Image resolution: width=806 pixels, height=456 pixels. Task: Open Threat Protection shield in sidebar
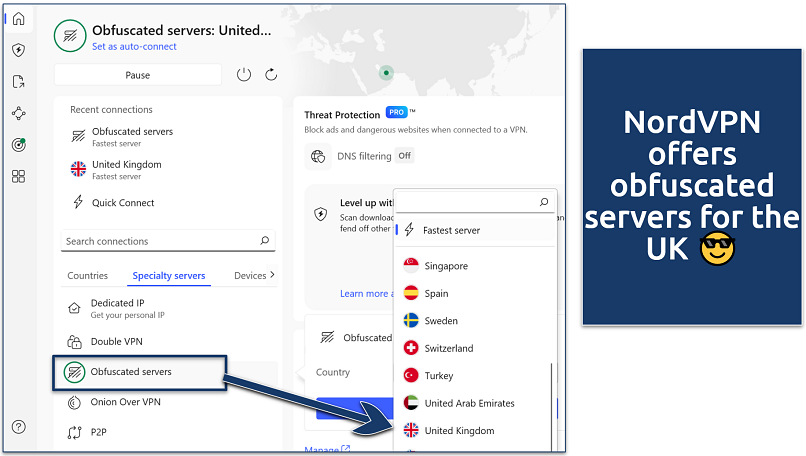click(x=18, y=50)
